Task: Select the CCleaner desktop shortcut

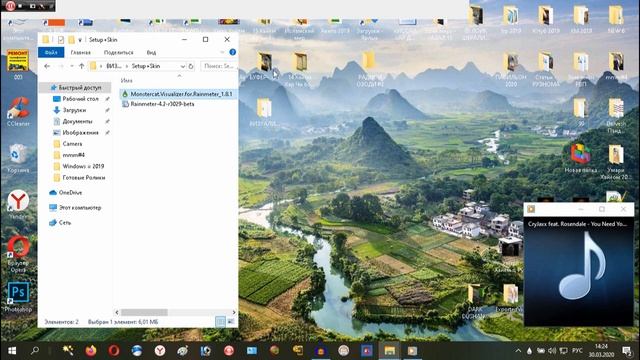Action: click(x=18, y=111)
